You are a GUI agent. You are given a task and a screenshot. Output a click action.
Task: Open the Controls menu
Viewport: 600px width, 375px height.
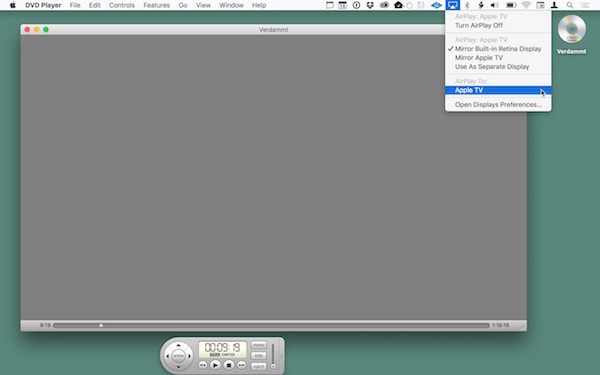tap(122, 5)
